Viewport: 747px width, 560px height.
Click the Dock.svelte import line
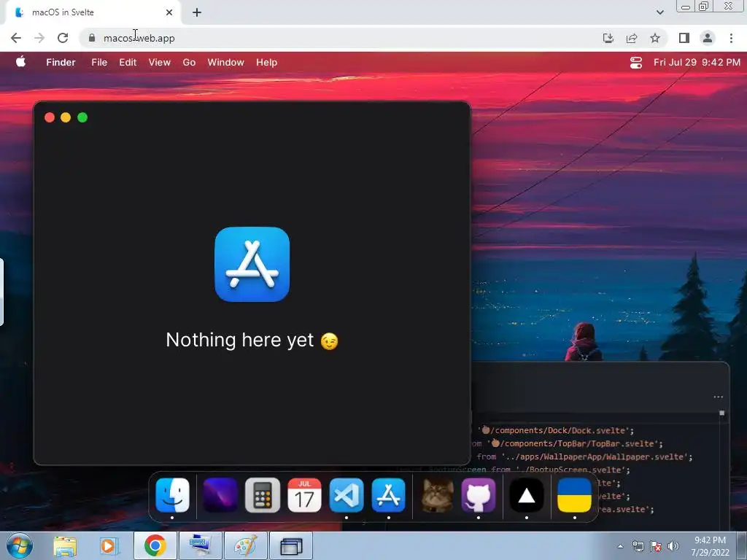coord(555,430)
